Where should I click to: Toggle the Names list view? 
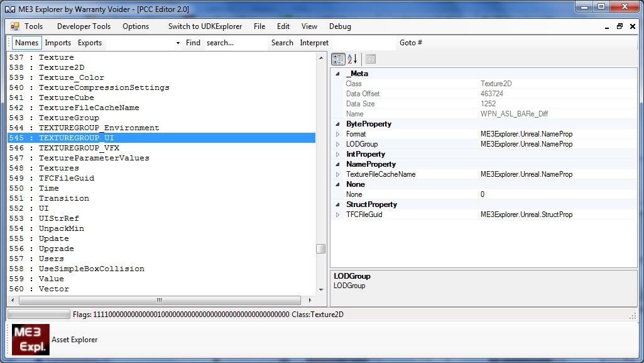pyautogui.click(x=27, y=43)
